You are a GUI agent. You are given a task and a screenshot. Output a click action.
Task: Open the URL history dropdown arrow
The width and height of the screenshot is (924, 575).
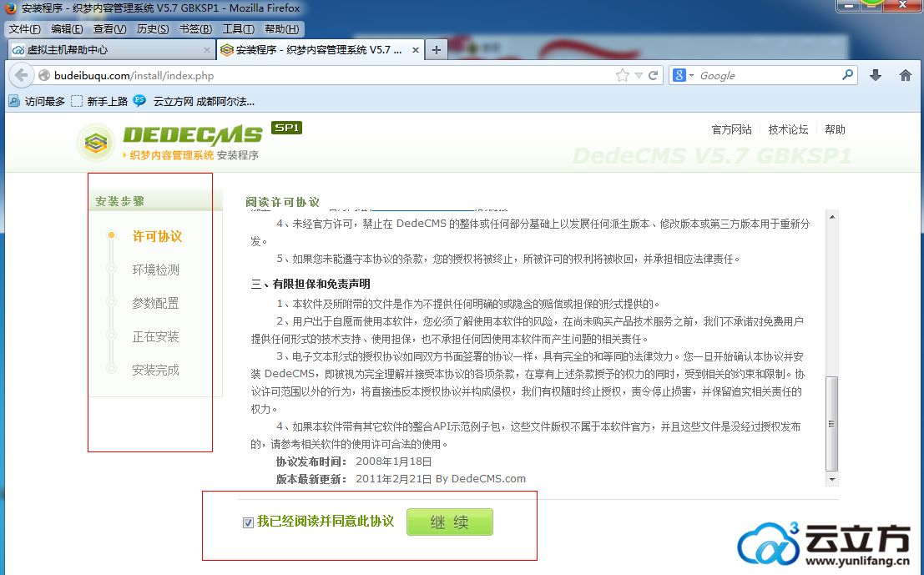pyautogui.click(x=639, y=75)
